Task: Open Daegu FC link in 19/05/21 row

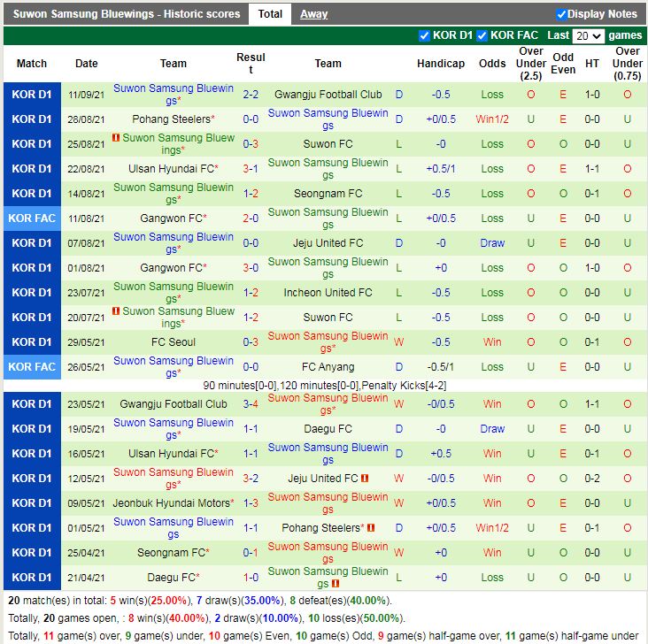Action: [x=328, y=429]
